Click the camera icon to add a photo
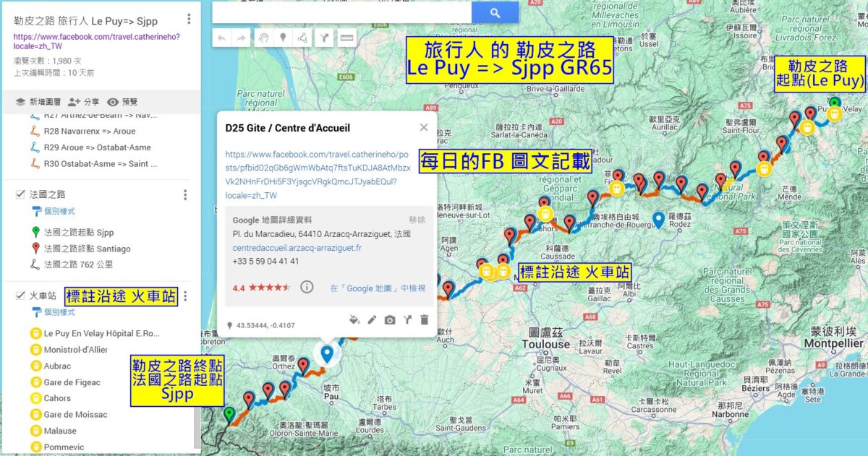Viewport: 868px width, 456px height. [388, 319]
